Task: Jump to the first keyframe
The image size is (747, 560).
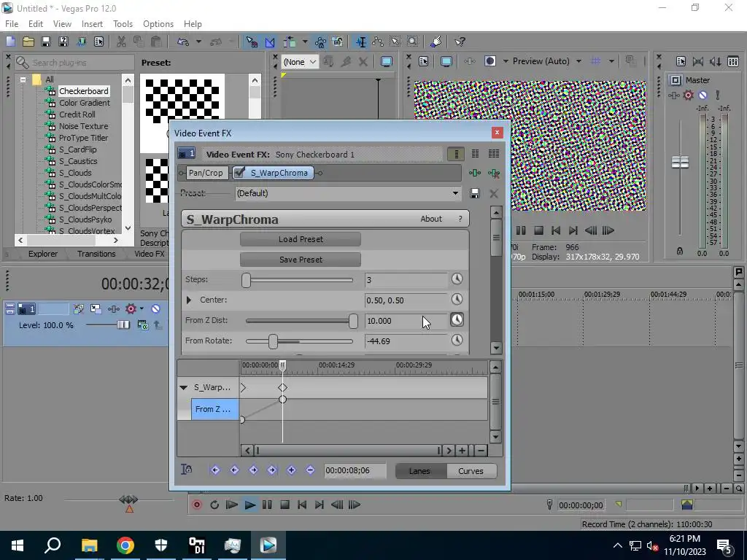Action: click(215, 470)
